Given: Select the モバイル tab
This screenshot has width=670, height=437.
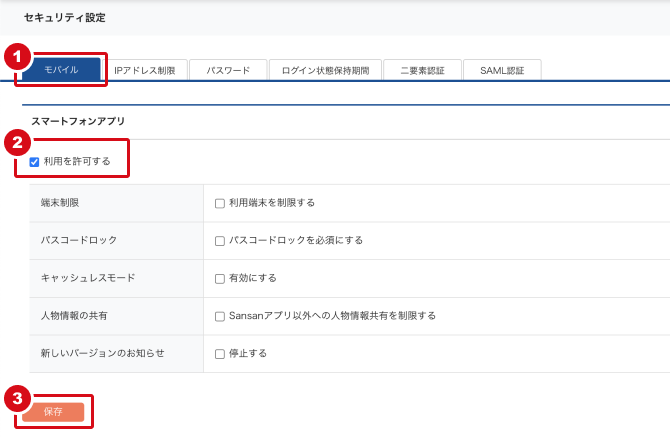Looking at the screenshot, I should [62, 70].
